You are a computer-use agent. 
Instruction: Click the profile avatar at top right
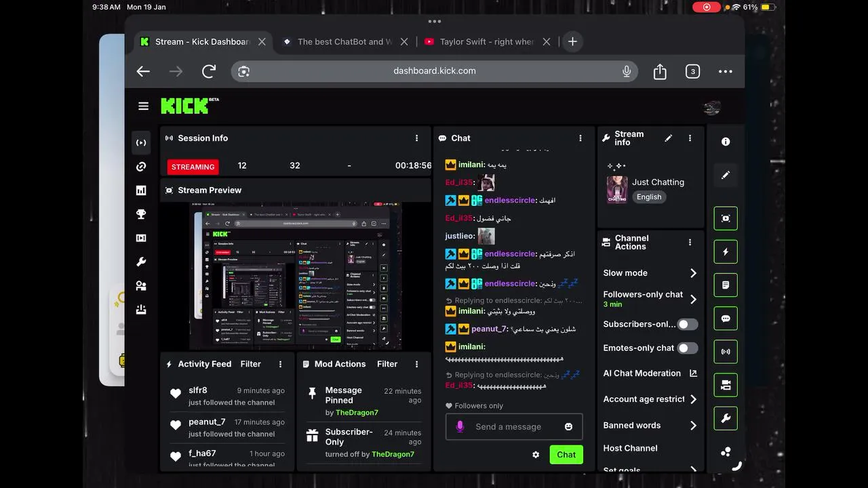(x=711, y=106)
